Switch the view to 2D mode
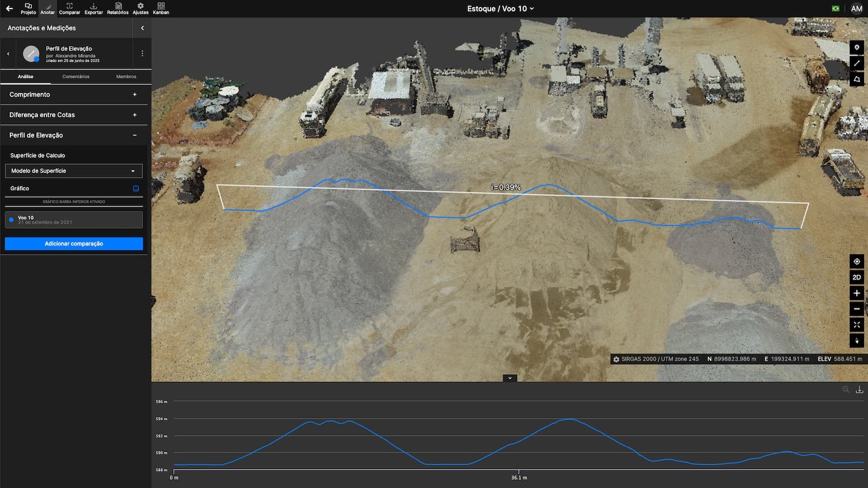868x488 pixels. [x=856, y=277]
